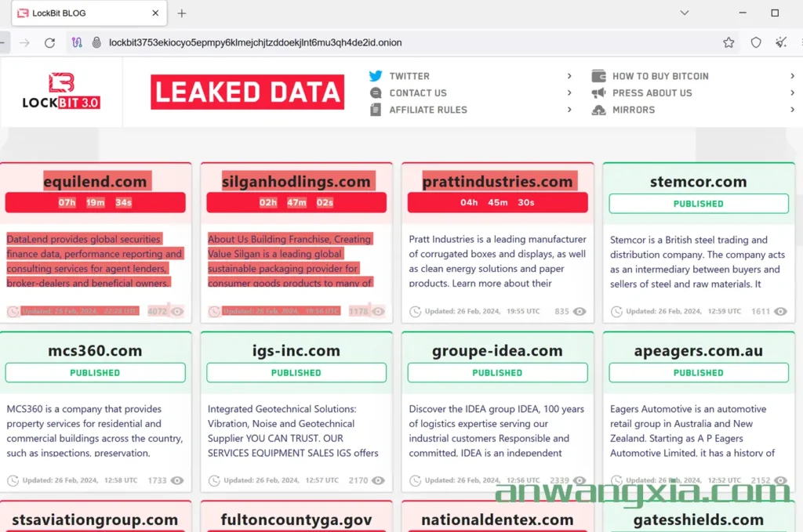Open the fultoncountyga.gov card title

click(296, 519)
